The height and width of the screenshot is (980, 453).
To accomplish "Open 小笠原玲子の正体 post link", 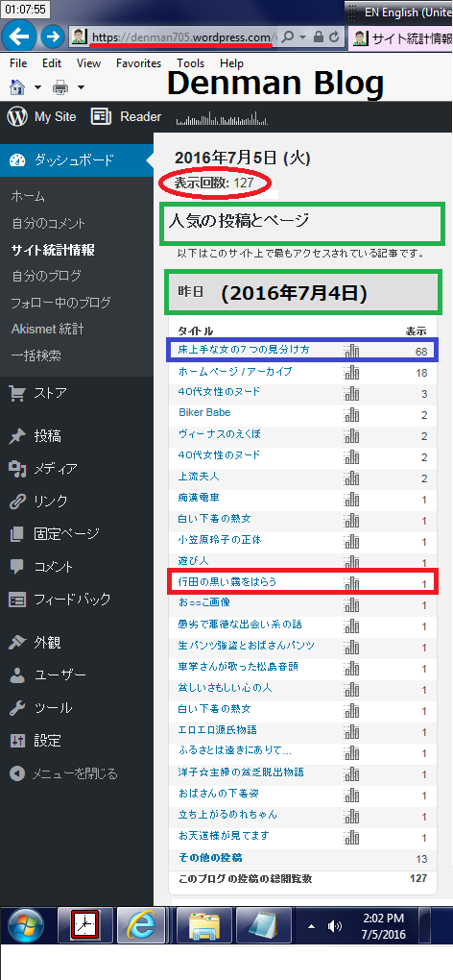I will [x=219, y=539].
